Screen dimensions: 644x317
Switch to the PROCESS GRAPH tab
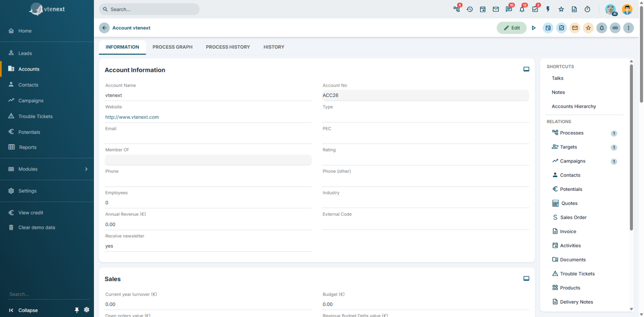172,47
